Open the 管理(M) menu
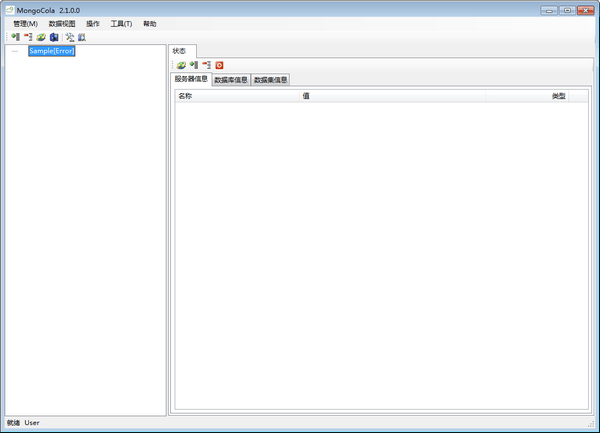This screenshot has width=600, height=433. point(25,23)
